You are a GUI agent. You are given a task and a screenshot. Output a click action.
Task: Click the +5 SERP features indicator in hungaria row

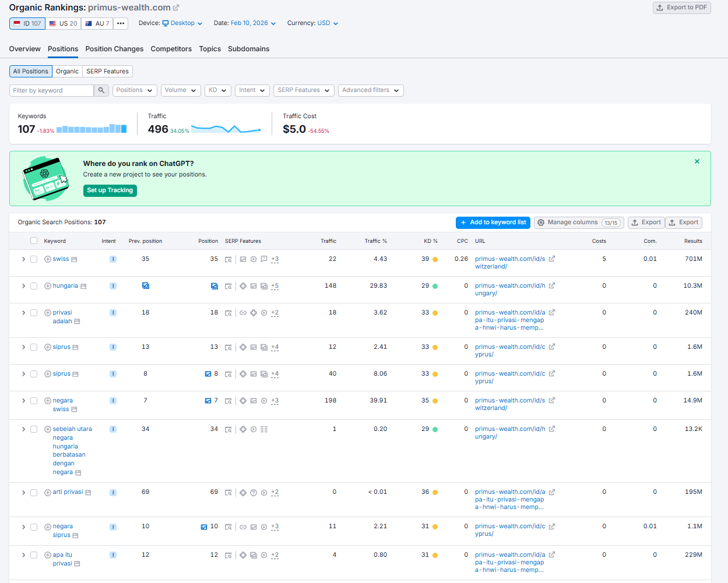coord(275,286)
